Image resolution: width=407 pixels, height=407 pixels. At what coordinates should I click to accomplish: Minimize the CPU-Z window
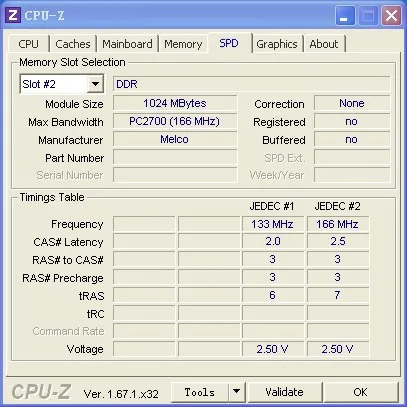(344, 15)
